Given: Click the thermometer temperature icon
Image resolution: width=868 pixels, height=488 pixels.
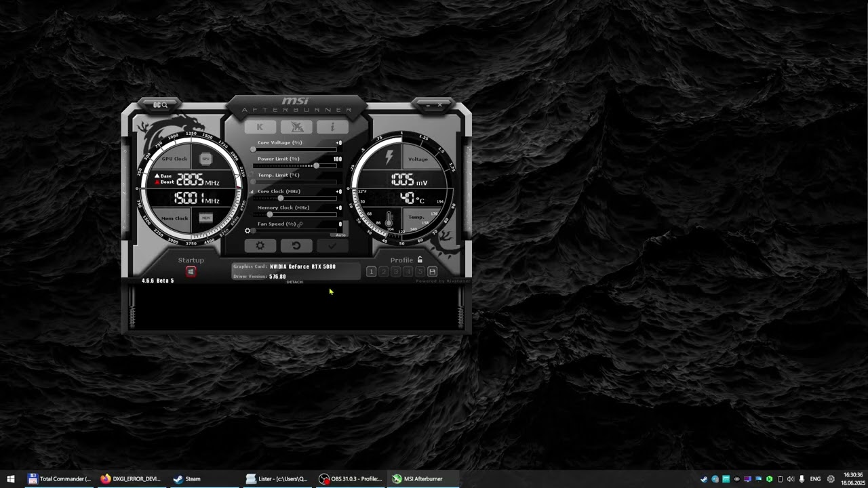Looking at the screenshot, I should [389, 219].
